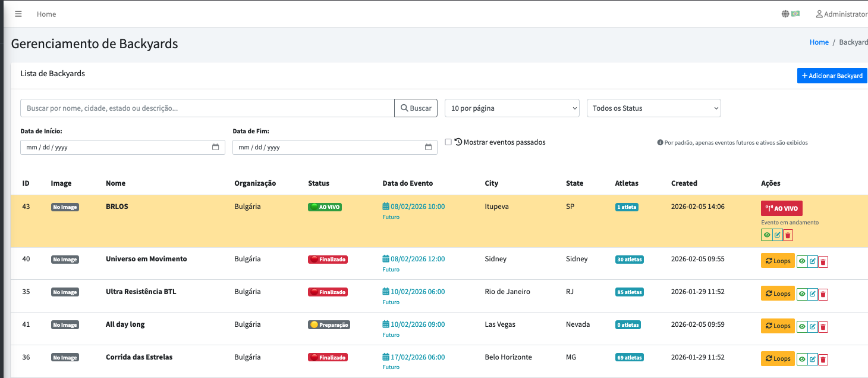Image resolution: width=868 pixels, height=378 pixels.
Task: Edit the All day long backyard
Action: tap(813, 327)
